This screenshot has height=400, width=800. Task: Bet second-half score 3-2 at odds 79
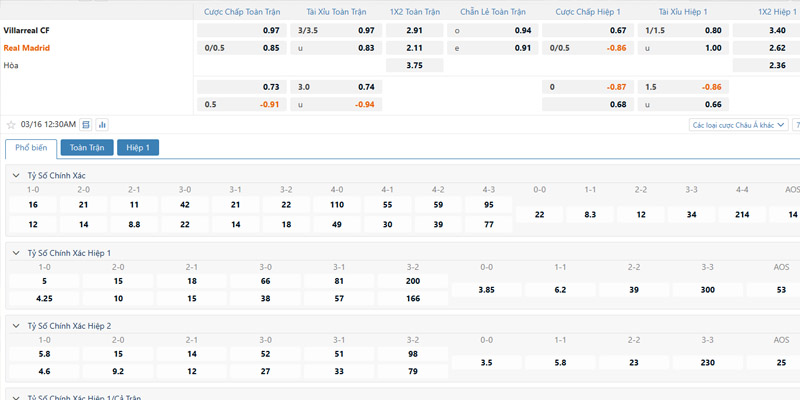click(x=413, y=371)
